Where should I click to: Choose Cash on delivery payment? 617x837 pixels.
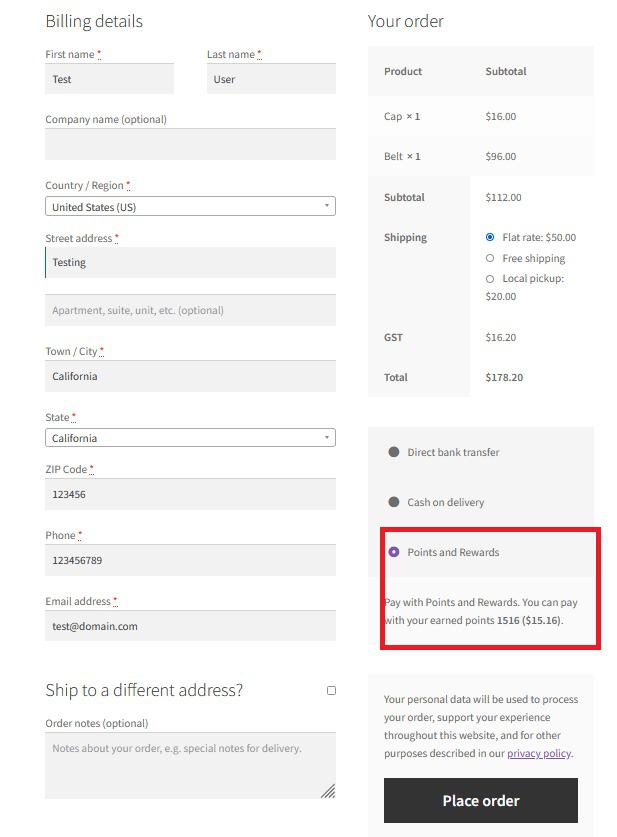pyautogui.click(x=394, y=502)
